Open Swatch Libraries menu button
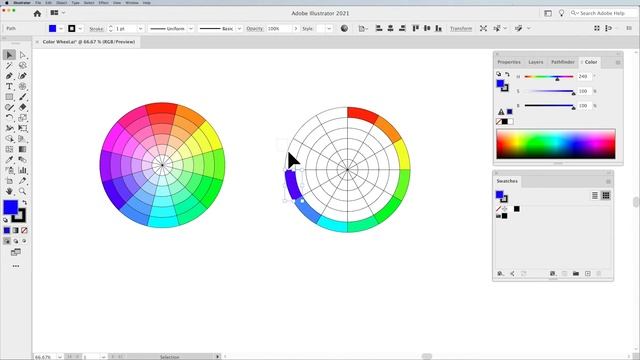The image size is (640, 360). (501, 273)
